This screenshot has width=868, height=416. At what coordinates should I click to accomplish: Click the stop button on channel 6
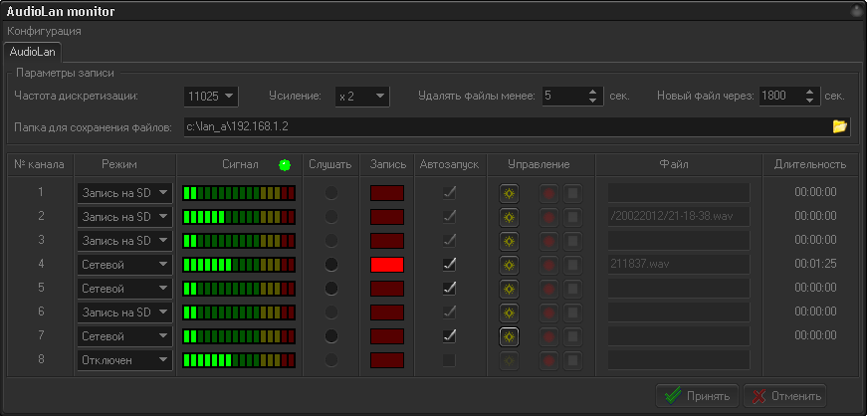573,312
